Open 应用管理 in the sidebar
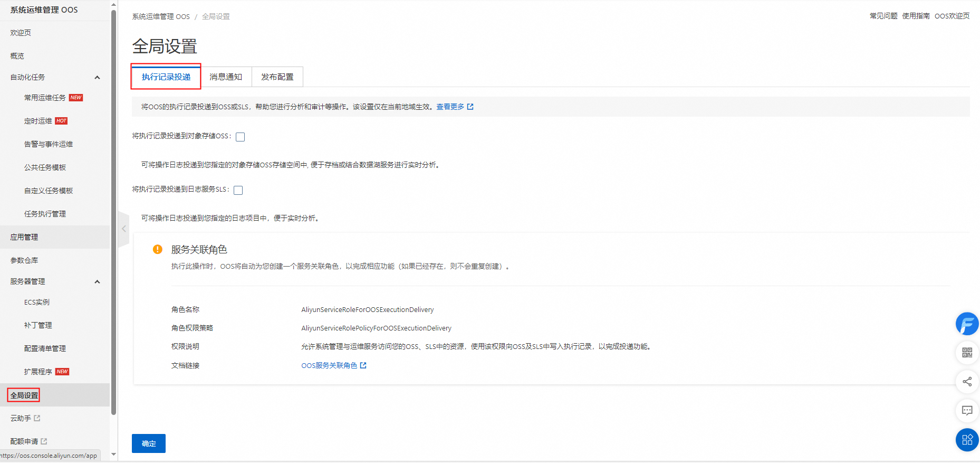The height and width of the screenshot is (463, 980). tap(24, 237)
